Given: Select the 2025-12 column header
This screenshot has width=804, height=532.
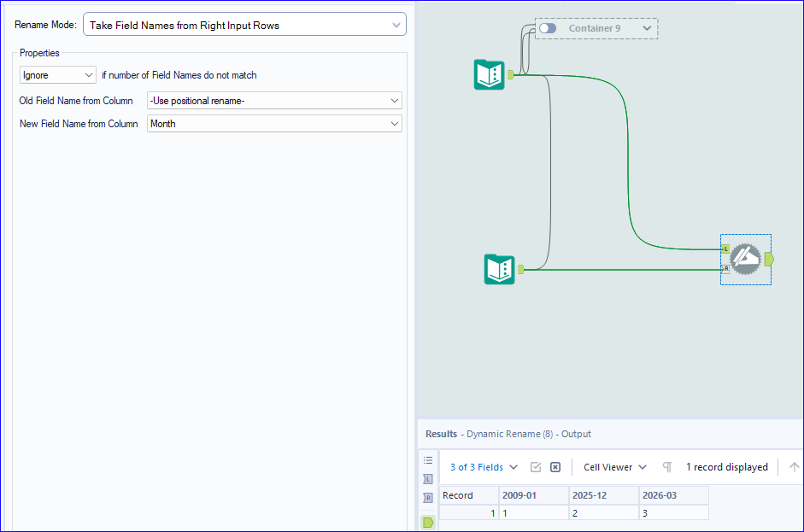Looking at the screenshot, I should pyautogui.click(x=604, y=495).
